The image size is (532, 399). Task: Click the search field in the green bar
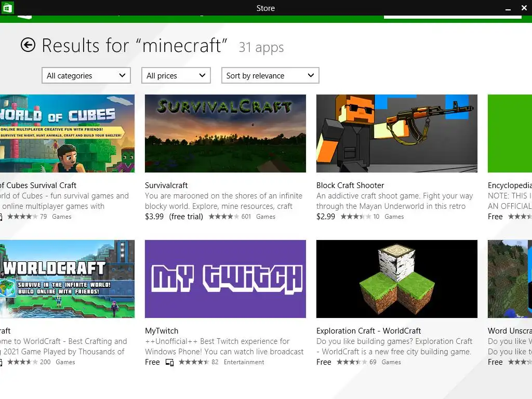pos(453,17)
